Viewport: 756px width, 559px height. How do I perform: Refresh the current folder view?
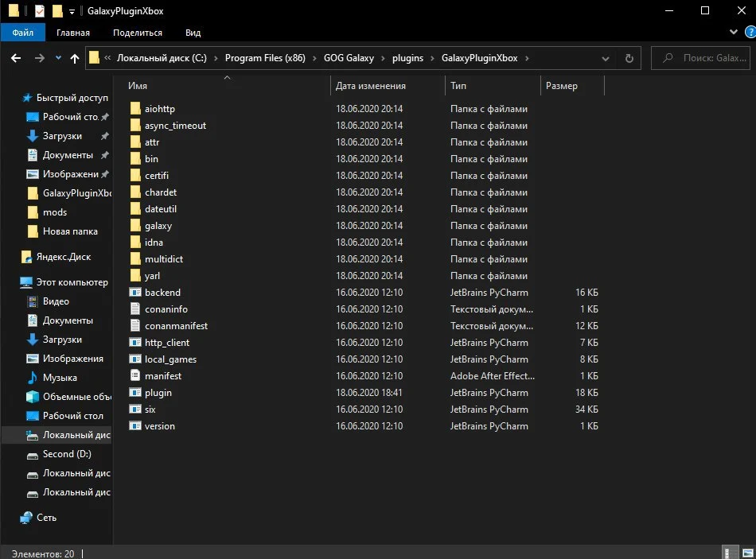[x=629, y=58]
